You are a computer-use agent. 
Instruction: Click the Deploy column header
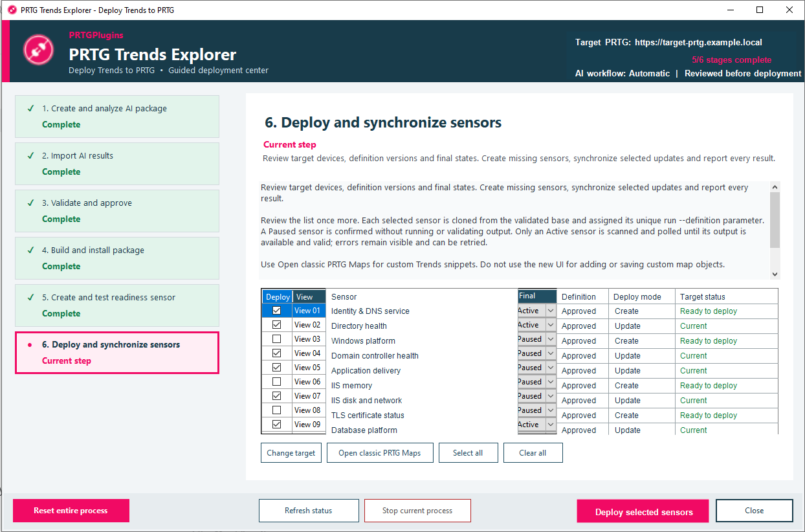[278, 297]
